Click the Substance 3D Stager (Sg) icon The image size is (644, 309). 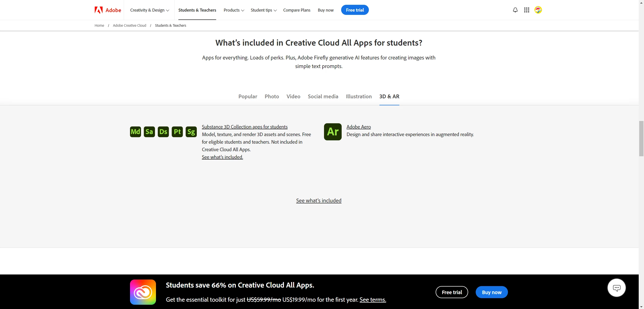(191, 132)
